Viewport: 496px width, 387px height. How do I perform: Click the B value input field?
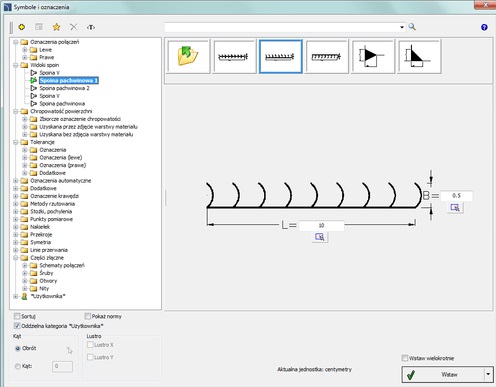456,195
